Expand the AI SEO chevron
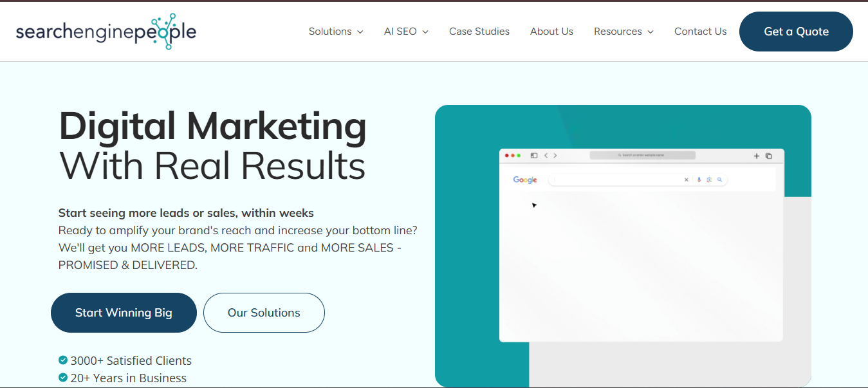Image resolution: width=868 pixels, height=388 pixels. (x=425, y=32)
